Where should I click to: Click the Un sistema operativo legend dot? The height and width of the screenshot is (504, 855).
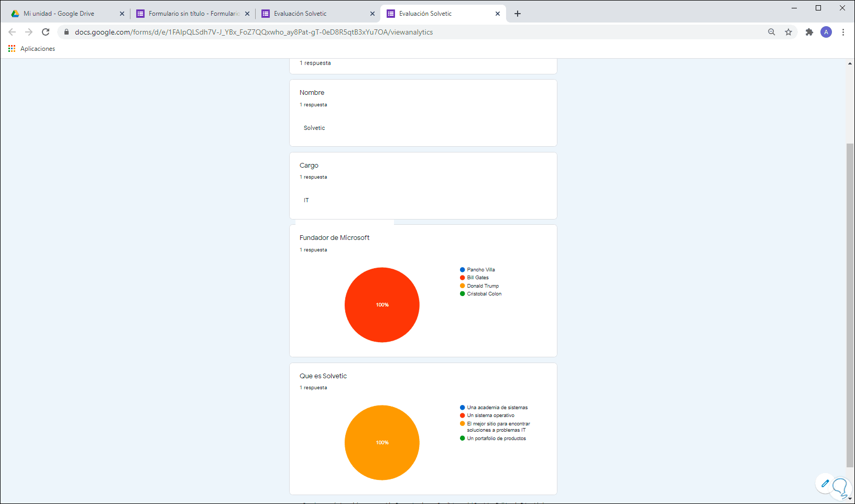click(463, 415)
